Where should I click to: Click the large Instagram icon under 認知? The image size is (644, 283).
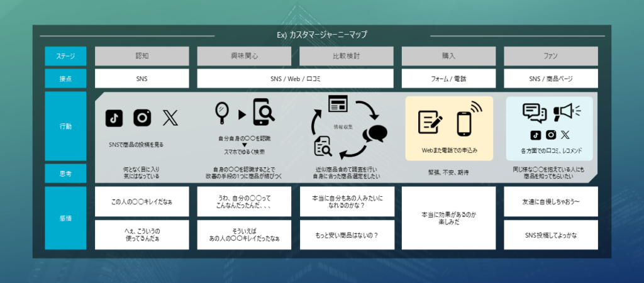[142, 118]
